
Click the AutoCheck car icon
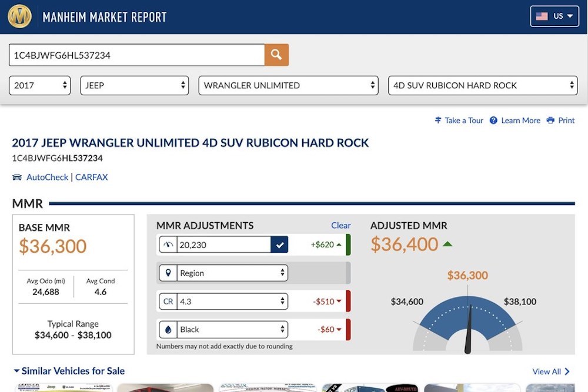tap(16, 177)
